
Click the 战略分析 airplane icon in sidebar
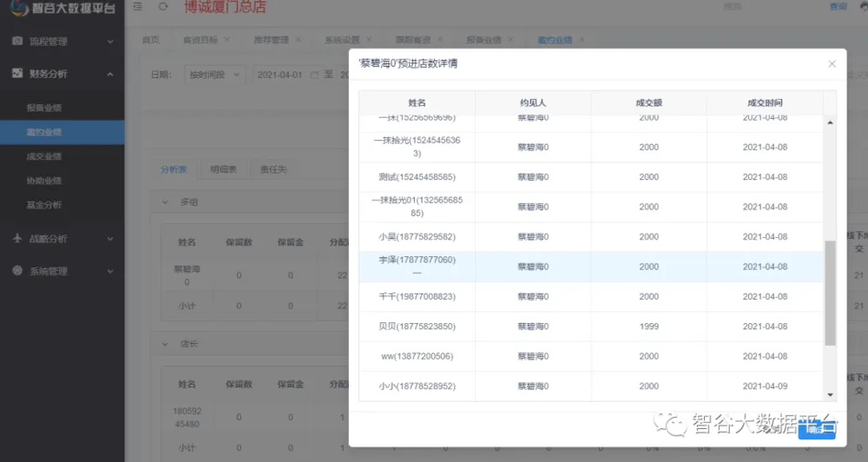[16, 238]
